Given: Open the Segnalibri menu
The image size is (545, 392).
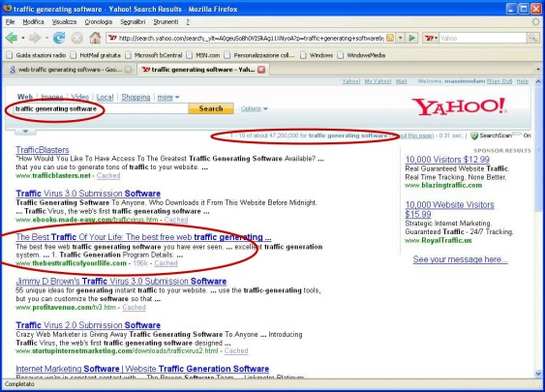Looking at the screenshot, I should 133,22.
